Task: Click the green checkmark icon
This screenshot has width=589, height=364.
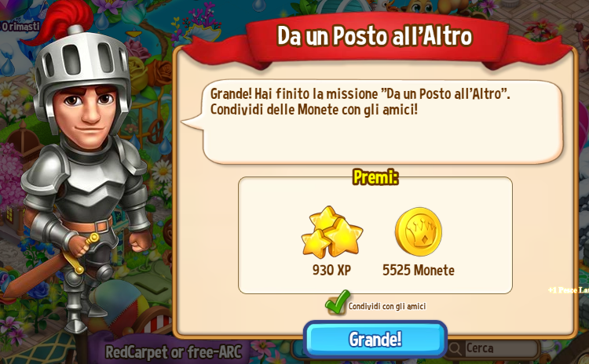Action: click(x=338, y=302)
